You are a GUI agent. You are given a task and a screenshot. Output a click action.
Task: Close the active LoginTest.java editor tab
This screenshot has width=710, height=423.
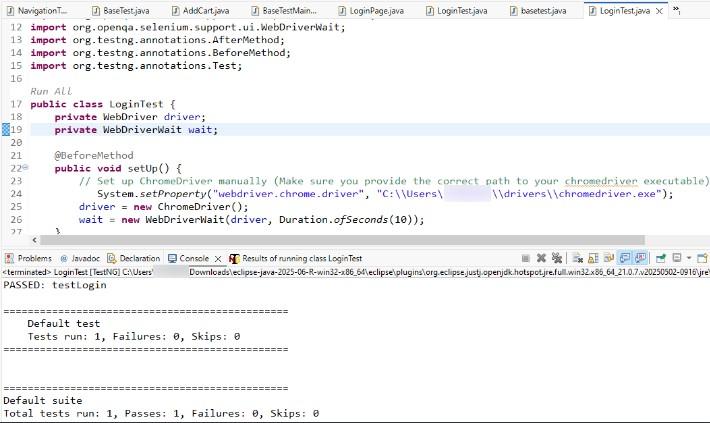(660, 11)
